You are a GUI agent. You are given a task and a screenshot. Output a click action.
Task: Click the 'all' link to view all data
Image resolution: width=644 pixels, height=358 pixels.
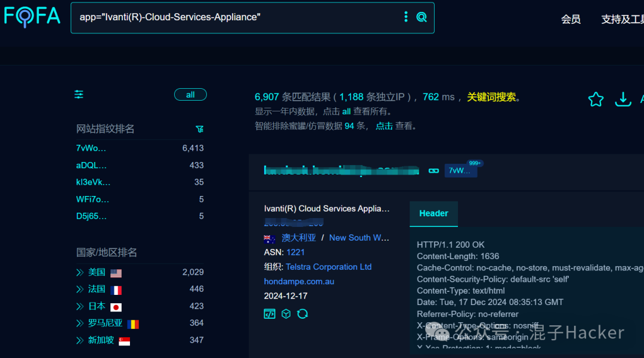coord(346,111)
